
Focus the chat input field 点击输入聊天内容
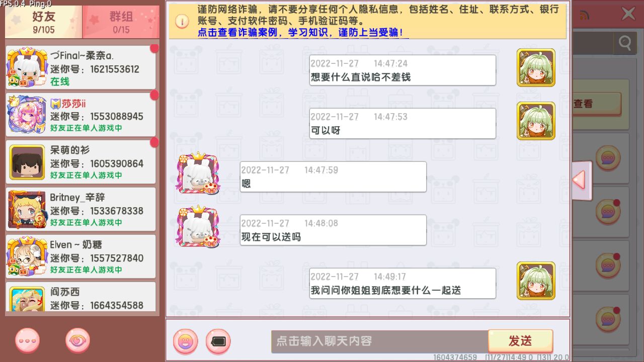379,341
